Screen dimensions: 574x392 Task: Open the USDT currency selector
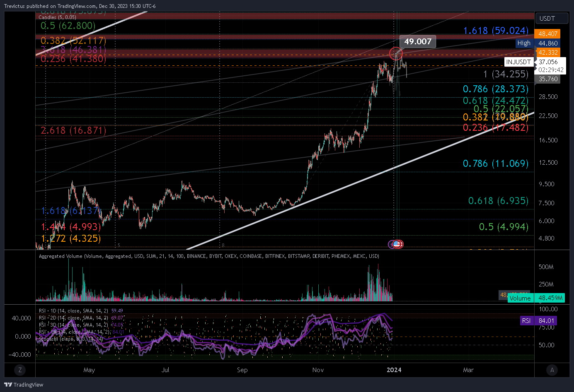pos(551,18)
